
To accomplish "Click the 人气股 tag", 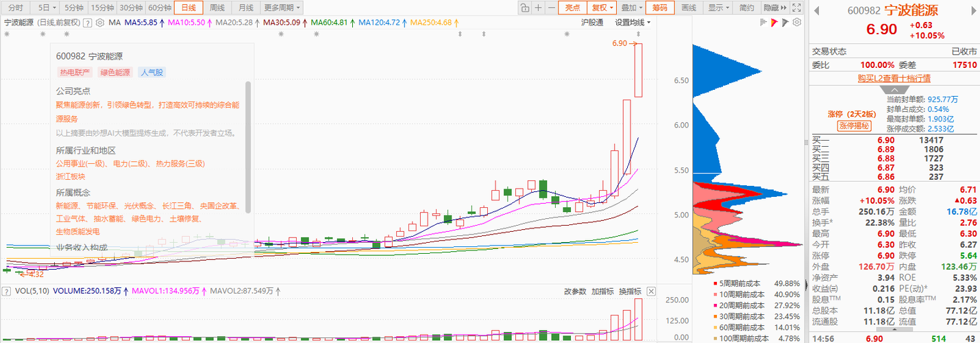I will pos(151,72).
